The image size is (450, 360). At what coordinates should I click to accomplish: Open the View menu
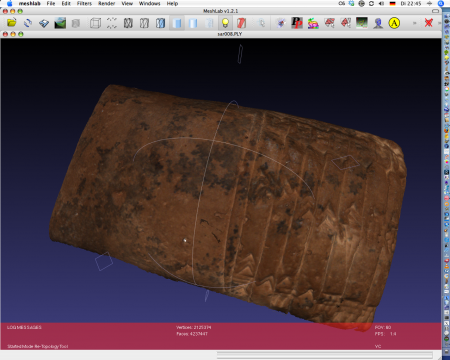pos(127,3)
